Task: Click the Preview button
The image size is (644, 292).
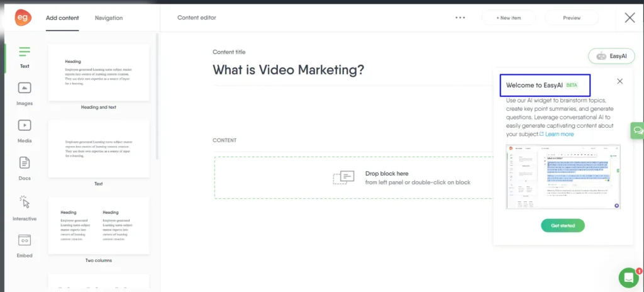Action: pyautogui.click(x=572, y=18)
